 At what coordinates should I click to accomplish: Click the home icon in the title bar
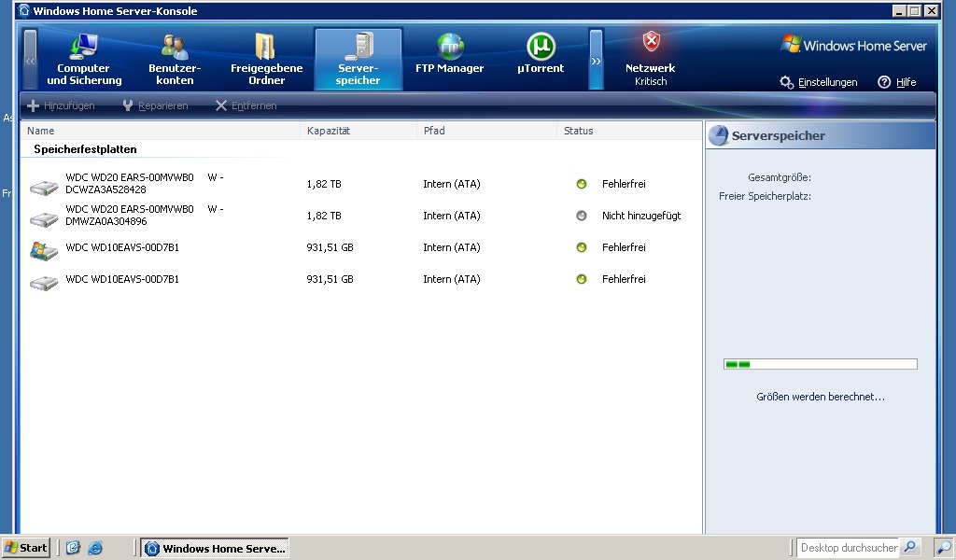tap(23, 11)
